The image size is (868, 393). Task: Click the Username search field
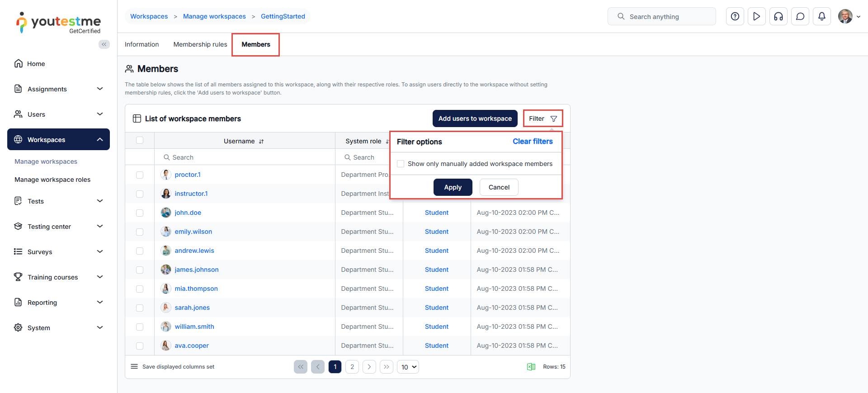[249, 157]
